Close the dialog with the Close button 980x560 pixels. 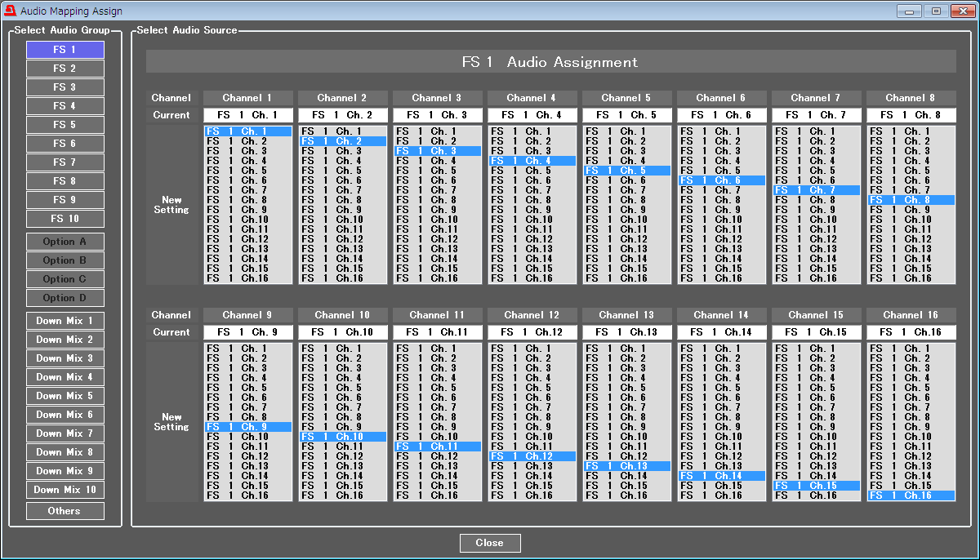[489, 543]
